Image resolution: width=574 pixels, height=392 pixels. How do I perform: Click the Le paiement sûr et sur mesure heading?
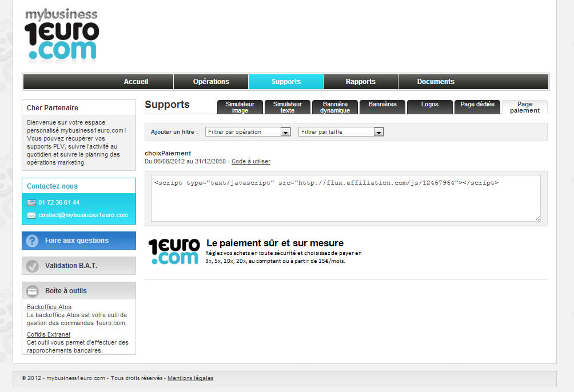(x=275, y=243)
